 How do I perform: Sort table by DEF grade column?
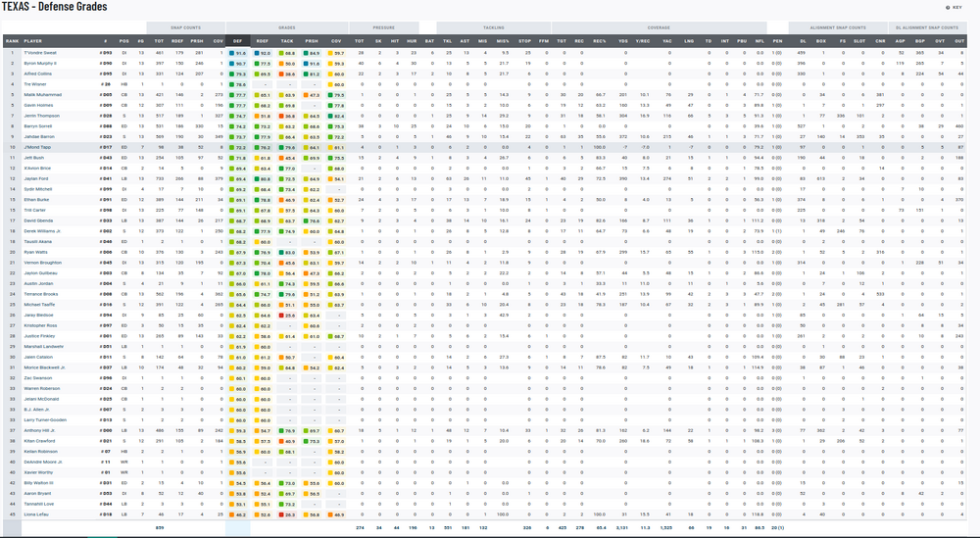[238, 41]
